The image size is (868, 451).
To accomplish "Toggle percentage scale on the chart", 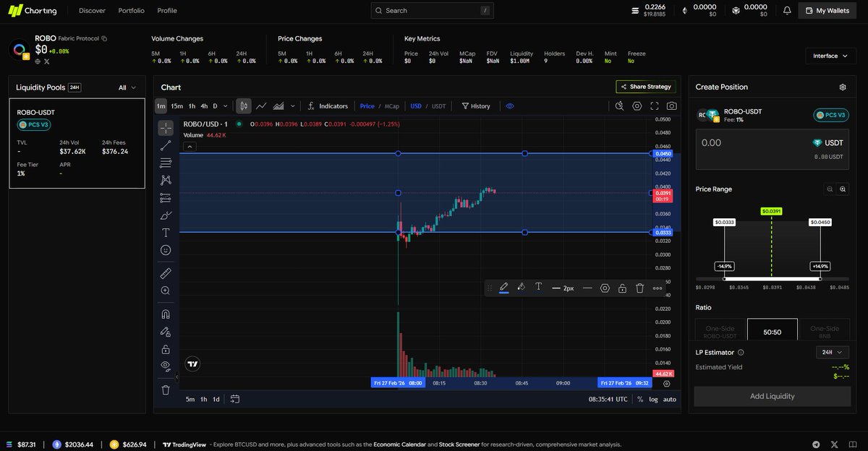I will point(640,399).
